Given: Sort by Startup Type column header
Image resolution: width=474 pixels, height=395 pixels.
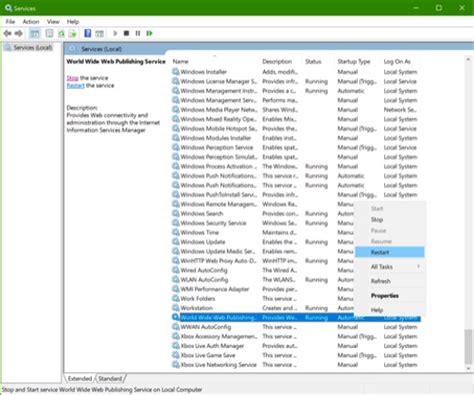Looking at the screenshot, I should click(x=354, y=62).
